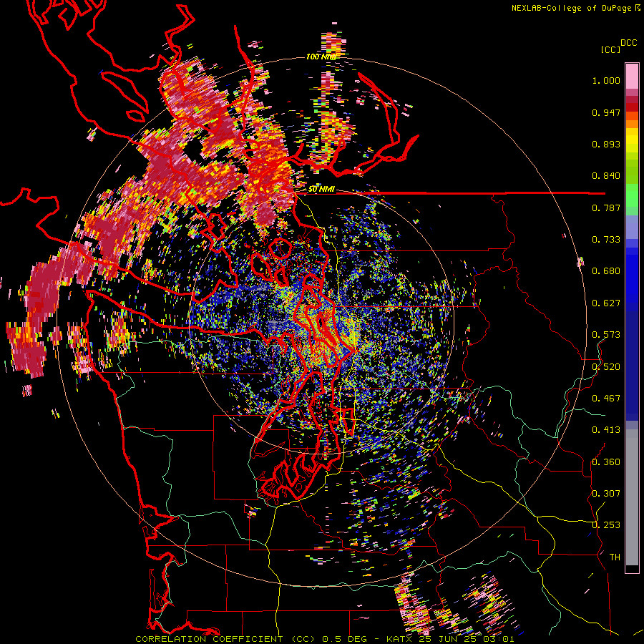Click the 0.307 scale value
The height and width of the screenshot is (644, 644).
606,494
